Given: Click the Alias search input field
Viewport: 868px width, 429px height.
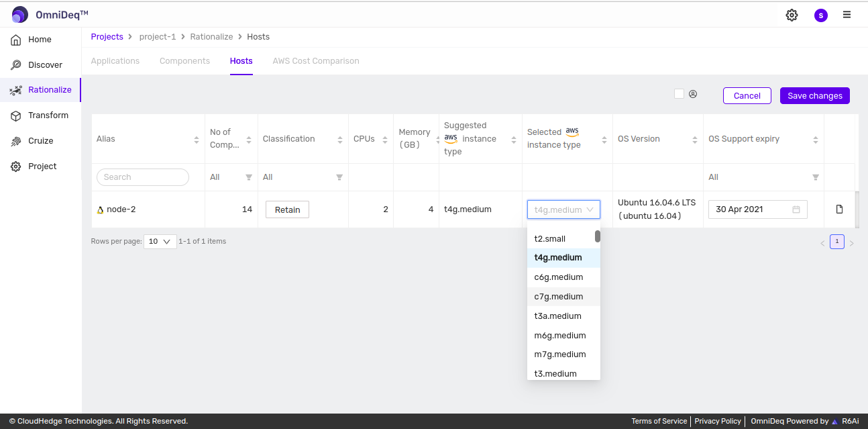Looking at the screenshot, I should (x=143, y=177).
